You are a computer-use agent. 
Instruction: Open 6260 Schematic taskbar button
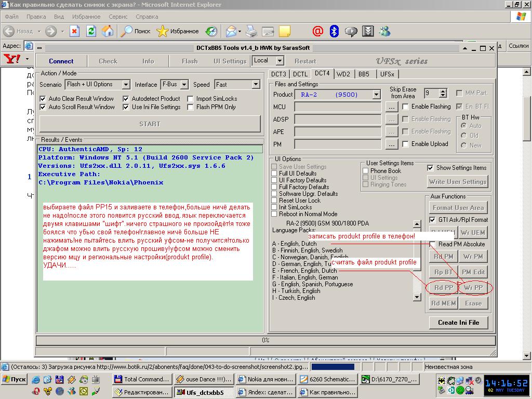point(327,379)
